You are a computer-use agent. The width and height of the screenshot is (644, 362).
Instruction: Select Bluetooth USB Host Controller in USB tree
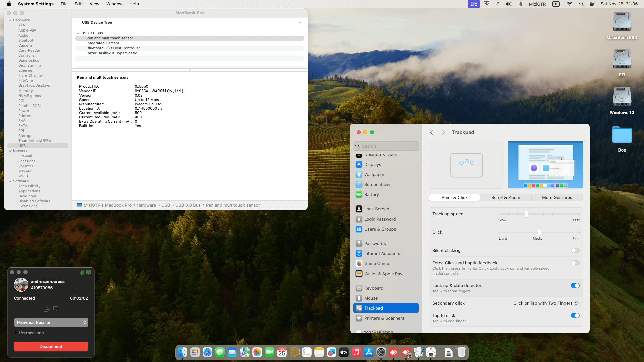coord(190,48)
